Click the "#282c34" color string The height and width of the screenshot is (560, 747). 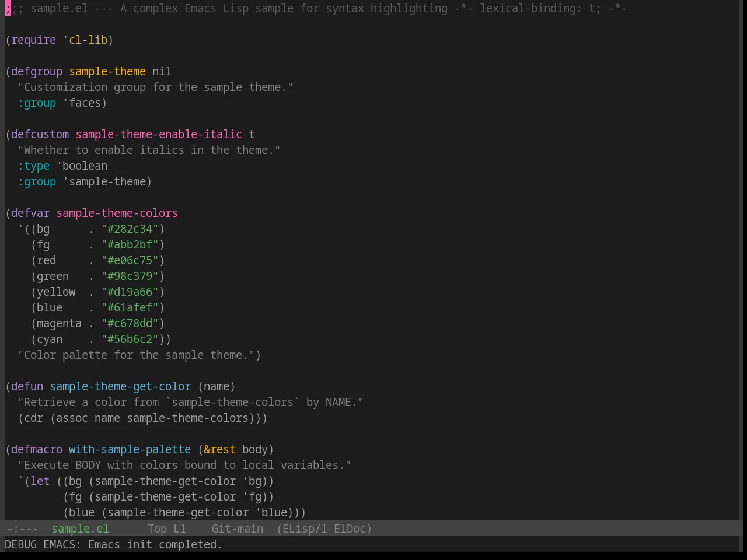130,229
